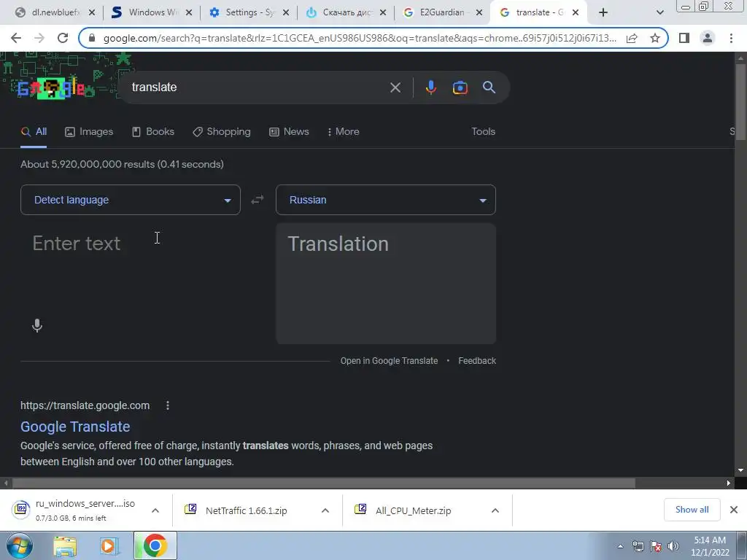Clear the search box with the X
Image resolution: width=747 pixels, height=560 pixels.
[x=395, y=87]
